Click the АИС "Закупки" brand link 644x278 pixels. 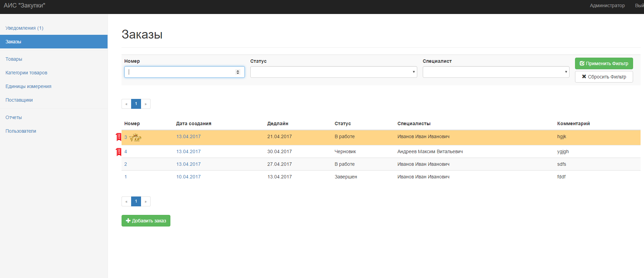coord(24,5)
